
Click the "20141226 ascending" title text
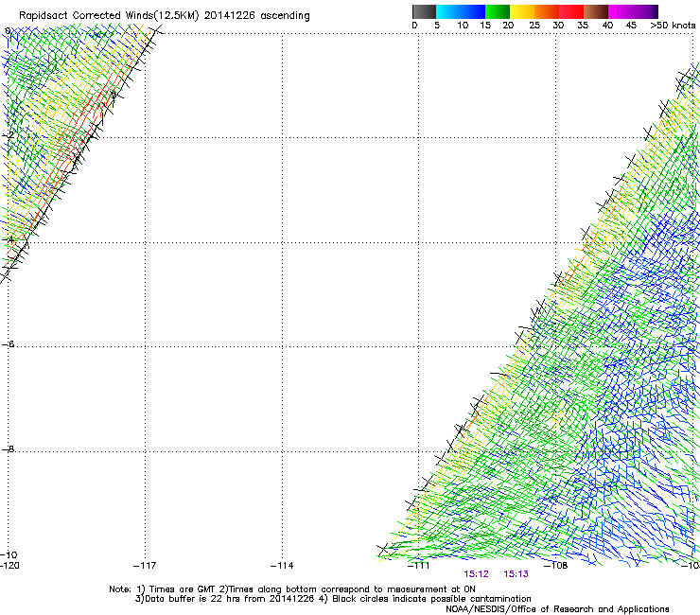(256, 16)
